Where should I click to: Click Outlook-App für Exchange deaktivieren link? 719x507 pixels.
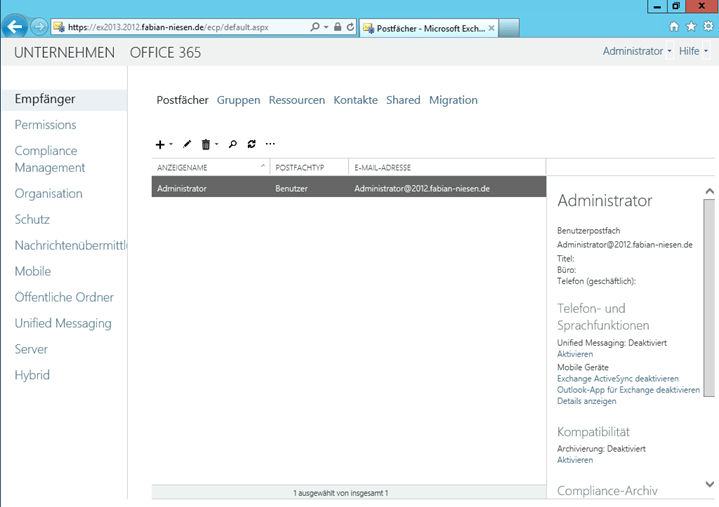(628, 390)
